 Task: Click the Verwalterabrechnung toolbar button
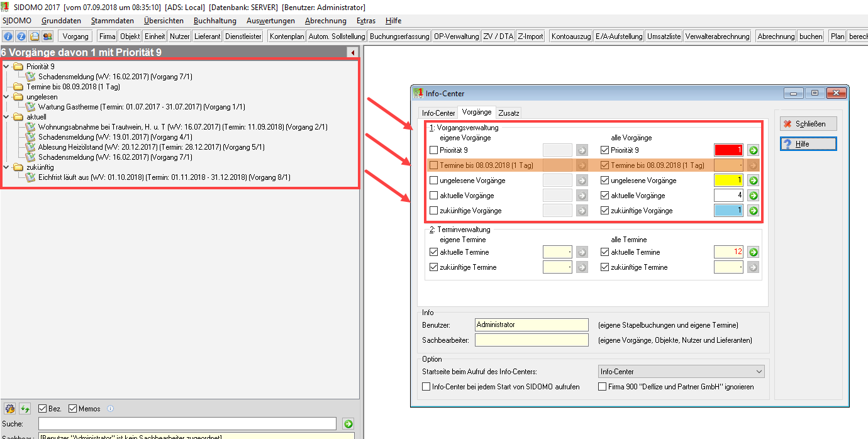718,36
